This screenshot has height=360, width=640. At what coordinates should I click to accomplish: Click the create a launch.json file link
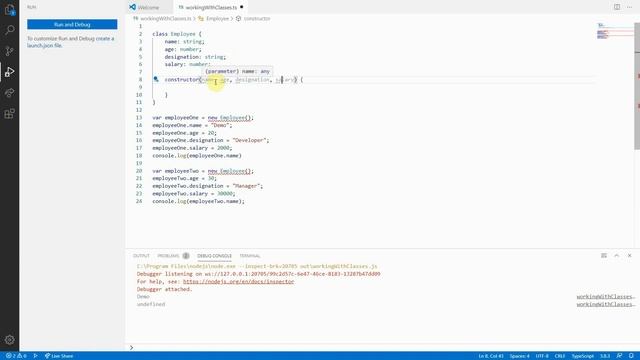coord(71,42)
